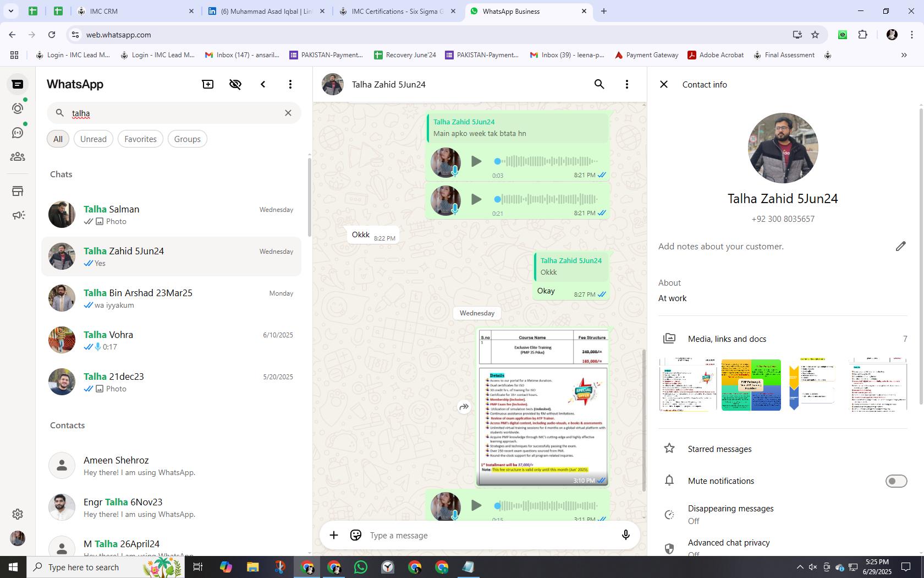Image resolution: width=924 pixels, height=578 pixels.
Task: Show more bookmarks chevron
Action: tap(904, 55)
